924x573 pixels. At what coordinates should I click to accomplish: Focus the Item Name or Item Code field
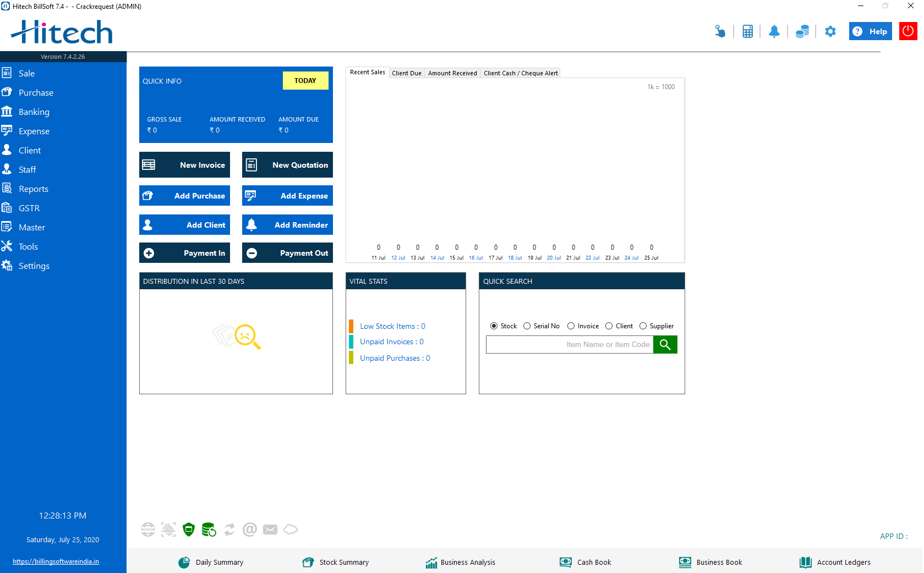[570, 345]
